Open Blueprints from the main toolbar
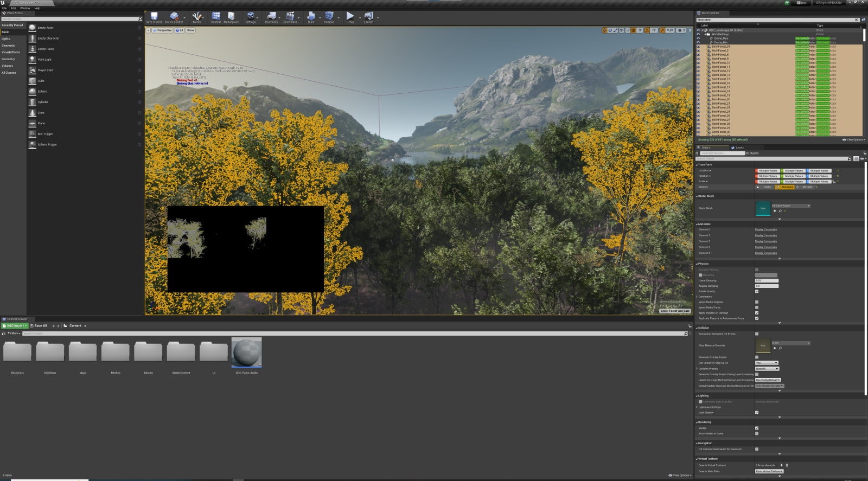Viewport: 868px width, 481px height. pyautogui.click(x=271, y=17)
